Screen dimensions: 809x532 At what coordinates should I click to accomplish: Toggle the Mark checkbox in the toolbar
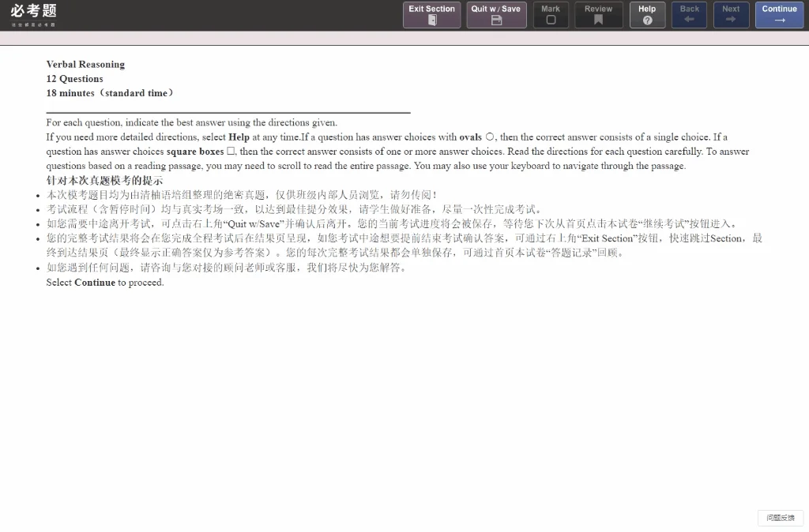coord(551,15)
